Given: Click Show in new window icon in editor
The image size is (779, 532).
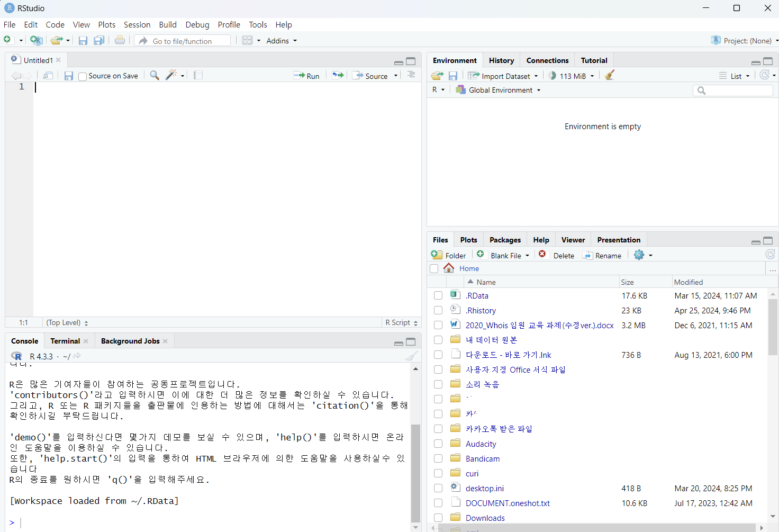Looking at the screenshot, I should coord(48,76).
